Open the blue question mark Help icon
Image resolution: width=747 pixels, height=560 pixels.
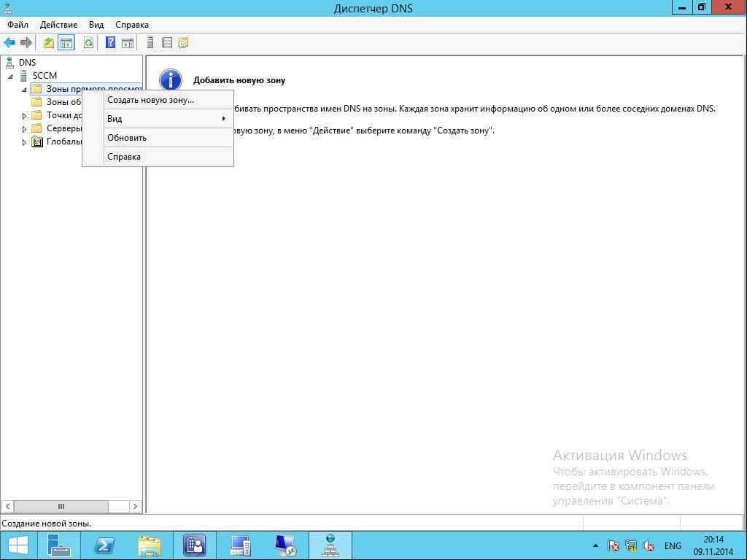(x=110, y=43)
